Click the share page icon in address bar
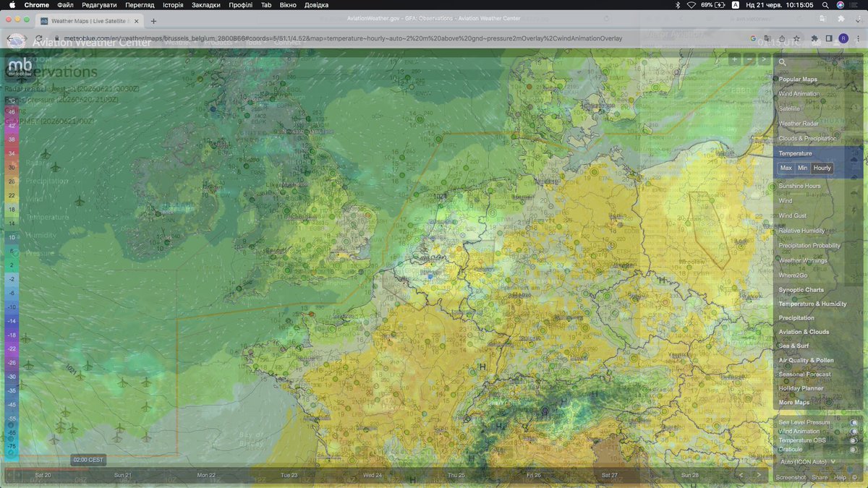868x488 pixels. tap(782, 38)
